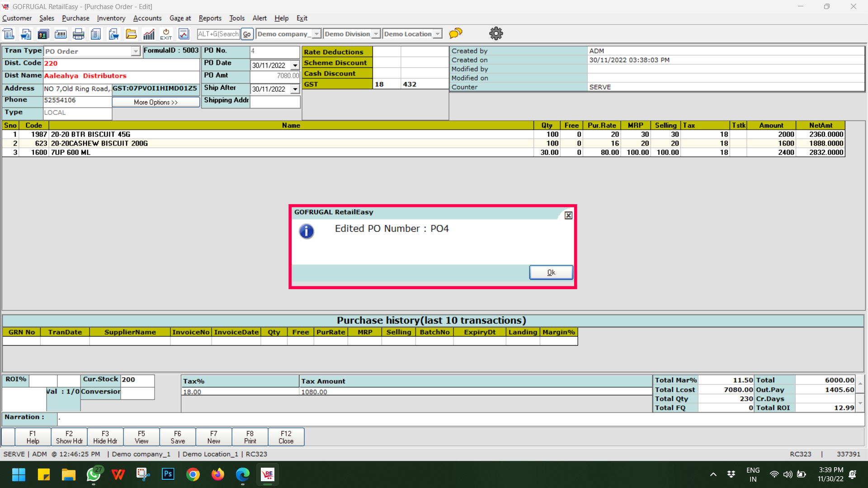
Task: Click the yellow chat bubbles icon
Action: (456, 33)
